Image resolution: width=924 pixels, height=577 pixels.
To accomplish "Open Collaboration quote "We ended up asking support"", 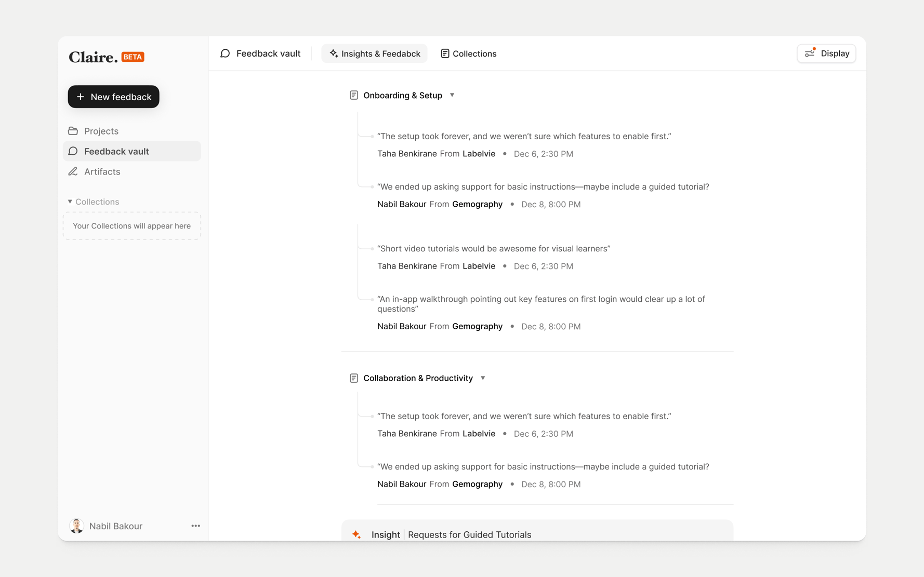I will pos(543,466).
